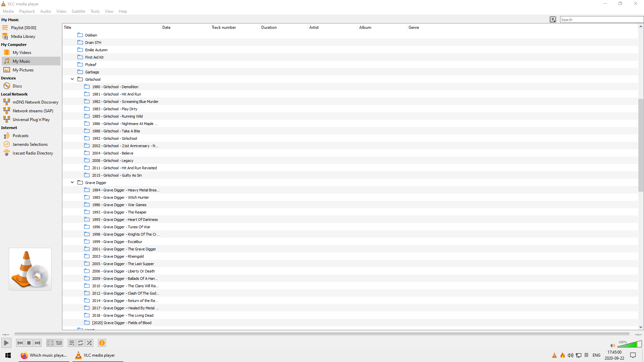Screen dimensions: 644x362
Task: Open the Playback menu
Action: pos(26,11)
